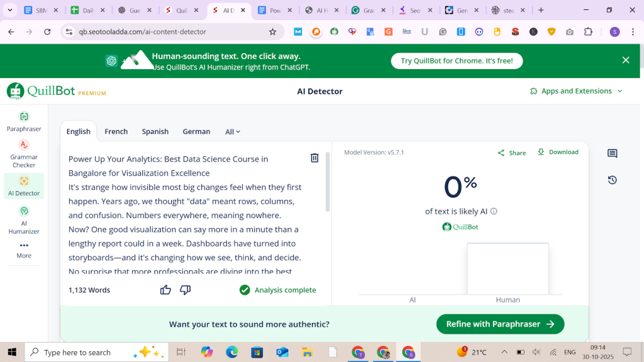Select the German language tab
This screenshot has width=644, height=362.
click(196, 132)
